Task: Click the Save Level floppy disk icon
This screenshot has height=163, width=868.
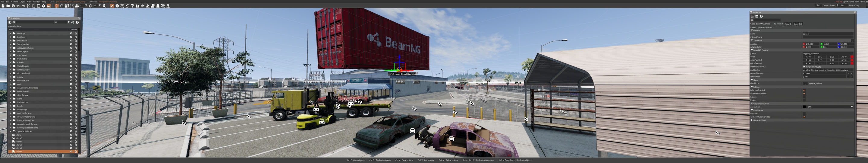Action: (13, 6)
